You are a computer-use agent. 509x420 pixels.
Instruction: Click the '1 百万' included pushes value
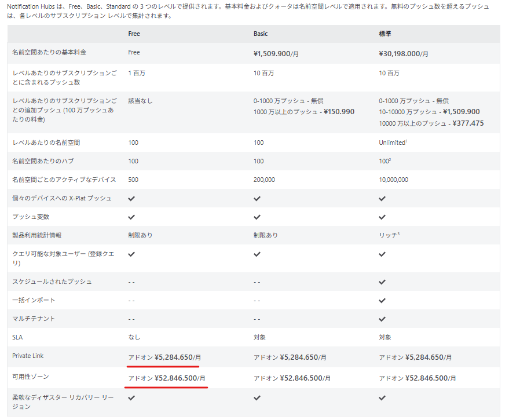coord(137,73)
